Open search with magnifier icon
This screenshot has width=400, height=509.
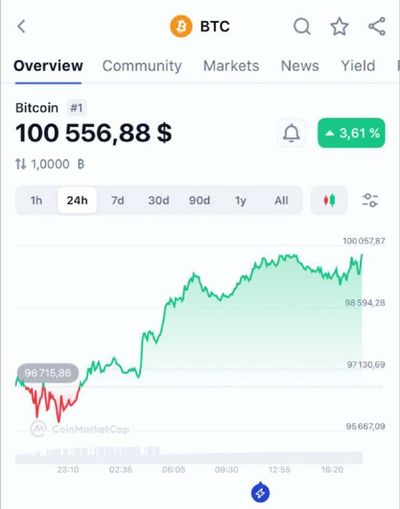302,26
